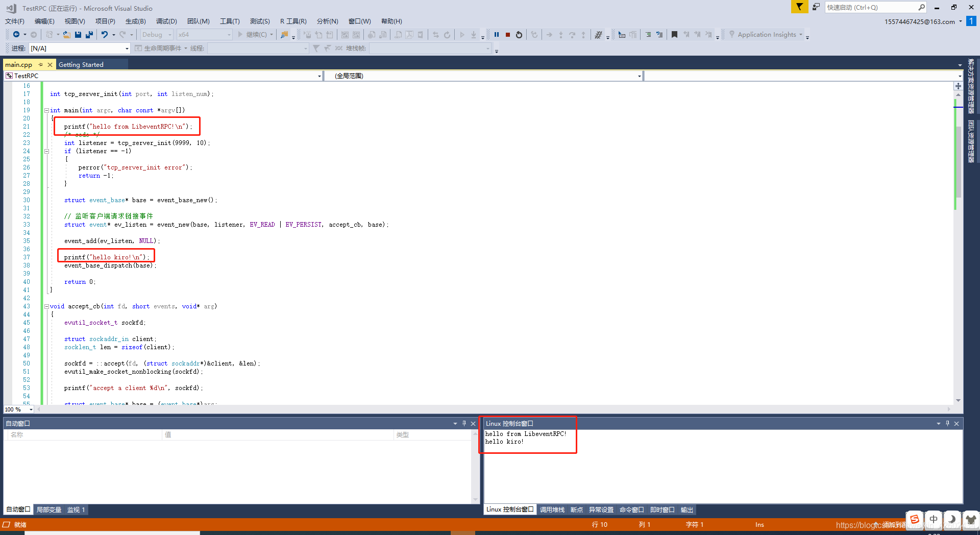Open the x64 platform dropdown
The image size is (980, 535).
tap(204, 35)
